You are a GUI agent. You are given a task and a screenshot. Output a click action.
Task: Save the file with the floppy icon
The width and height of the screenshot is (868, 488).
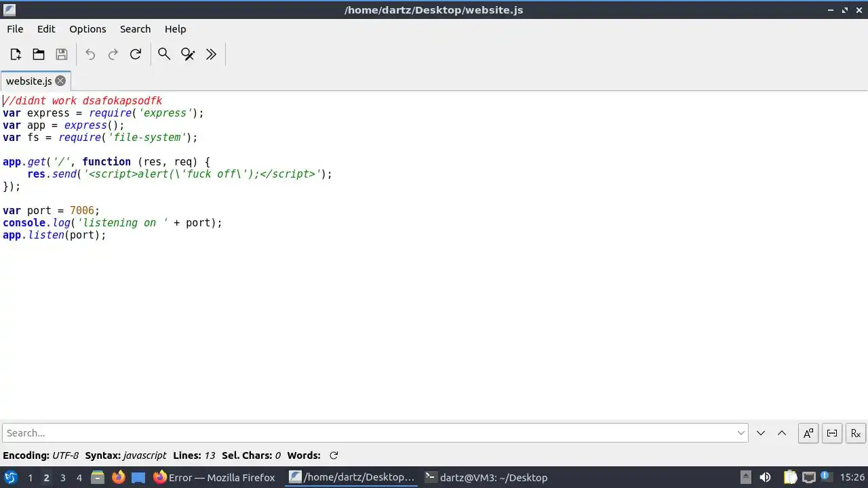click(x=62, y=54)
